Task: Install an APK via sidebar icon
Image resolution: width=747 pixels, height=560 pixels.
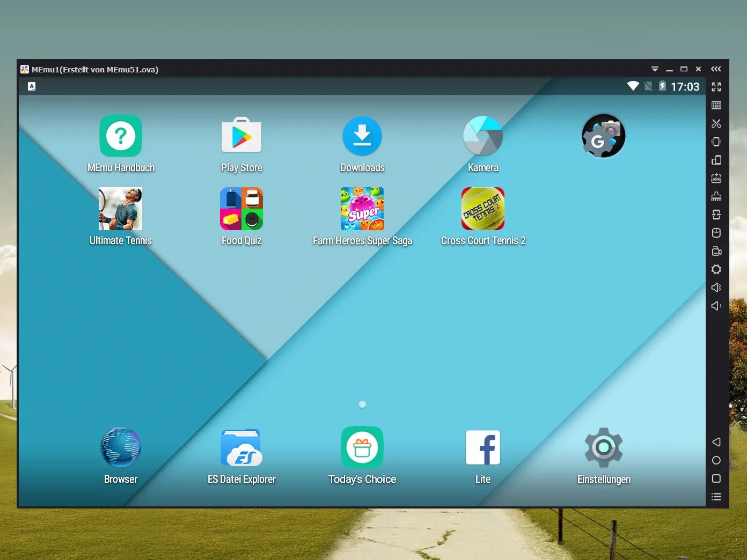Action: 716,178
